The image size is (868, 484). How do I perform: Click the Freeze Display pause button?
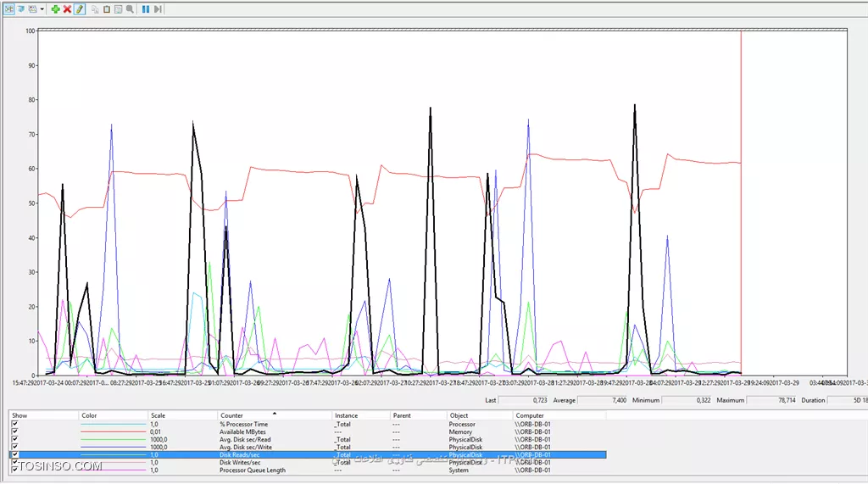tap(146, 8)
